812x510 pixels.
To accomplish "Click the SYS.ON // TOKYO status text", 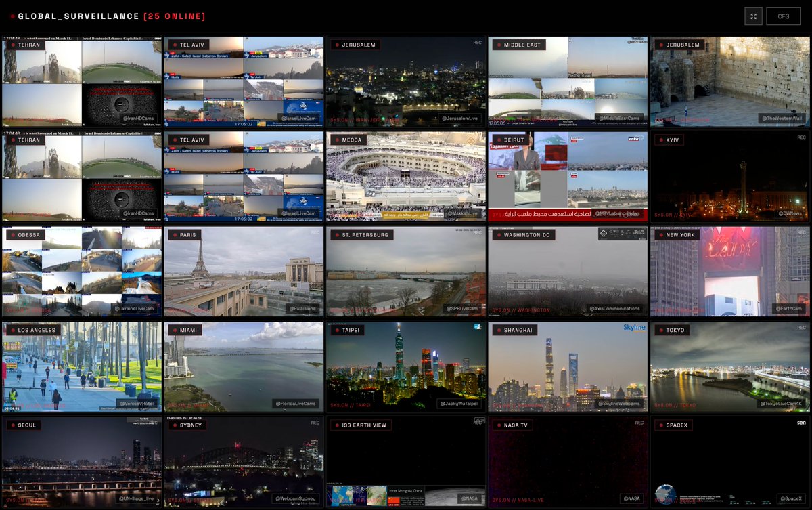I will coord(675,404).
